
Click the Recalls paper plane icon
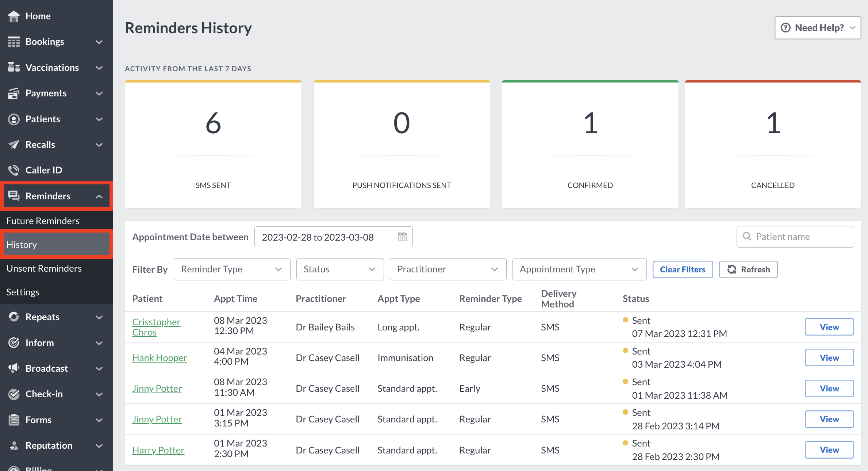tap(14, 145)
